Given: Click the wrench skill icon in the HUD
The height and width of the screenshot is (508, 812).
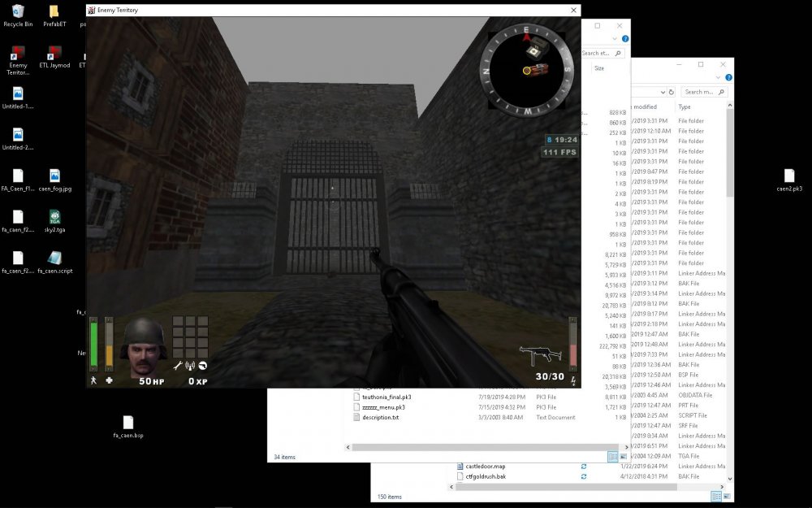Looking at the screenshot, I should pyautogui.click(x=178, y=366).
